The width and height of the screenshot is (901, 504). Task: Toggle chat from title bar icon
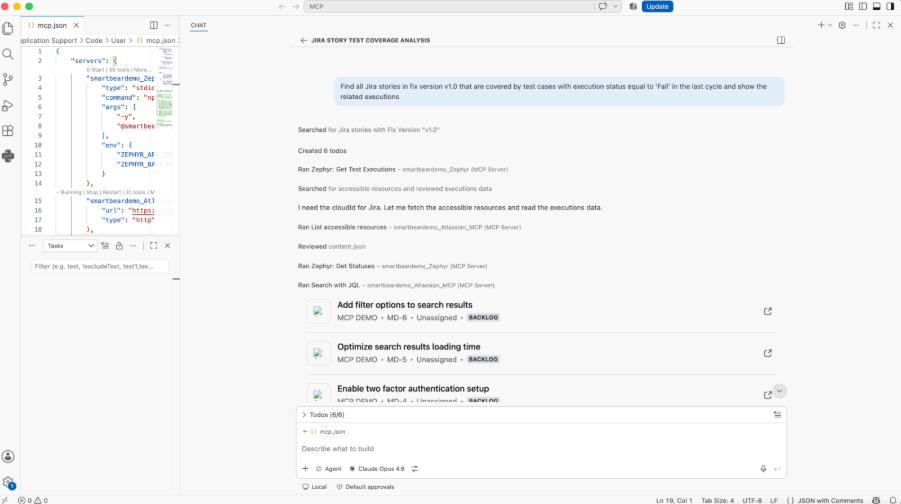[603, 6]
